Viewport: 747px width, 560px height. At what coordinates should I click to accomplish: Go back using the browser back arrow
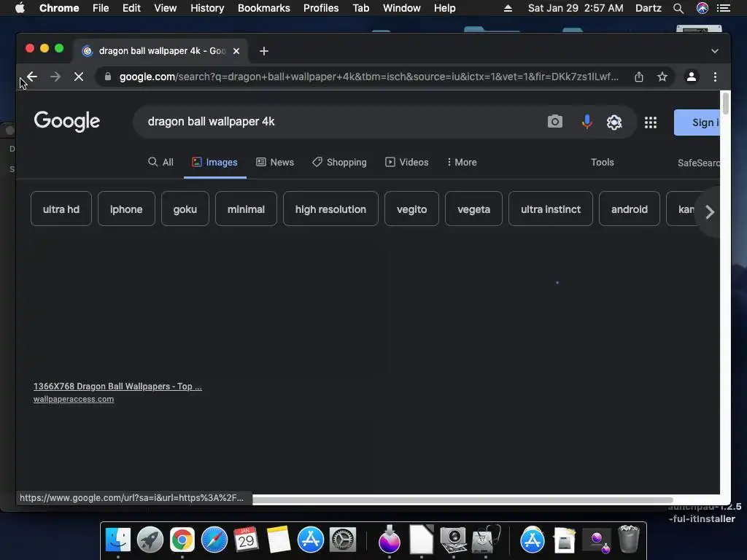pyautogui.click(x=32, y=77)
